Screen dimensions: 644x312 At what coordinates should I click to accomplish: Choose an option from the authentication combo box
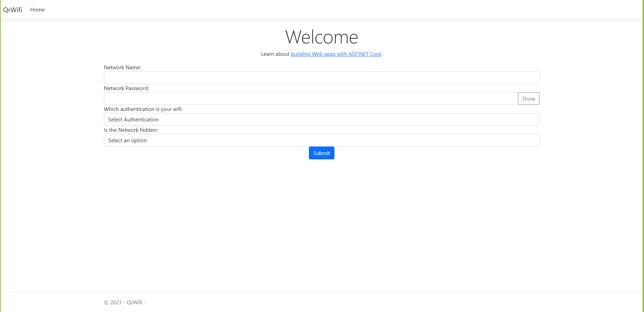[321, 119]
